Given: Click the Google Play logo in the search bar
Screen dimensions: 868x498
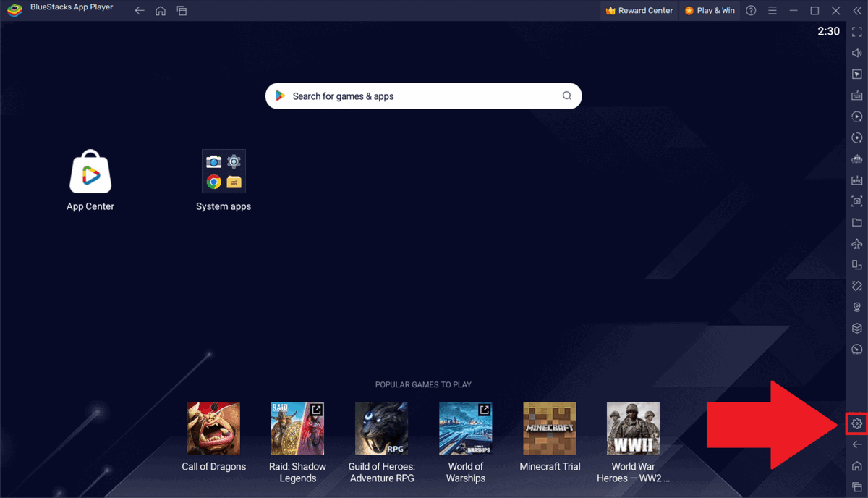Looking at the screenshot, I should click(x=281, y=96).
